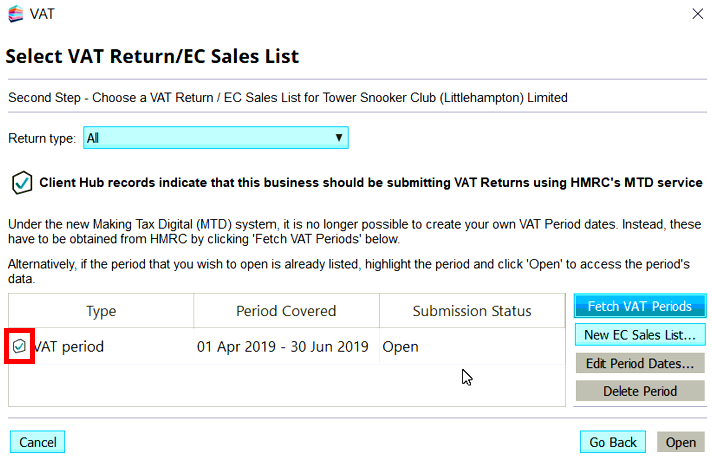
Task: Cancel the VAT return selection
Action: tap(38, 442)
